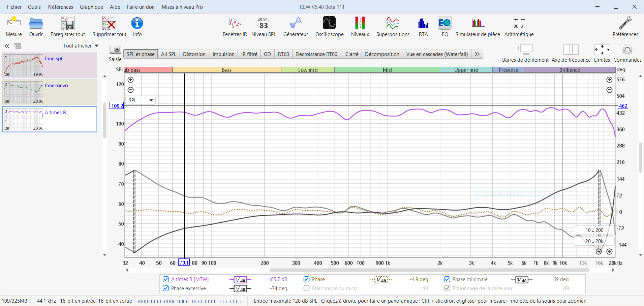Toggle Barres de défilement scrollbars

525,53
